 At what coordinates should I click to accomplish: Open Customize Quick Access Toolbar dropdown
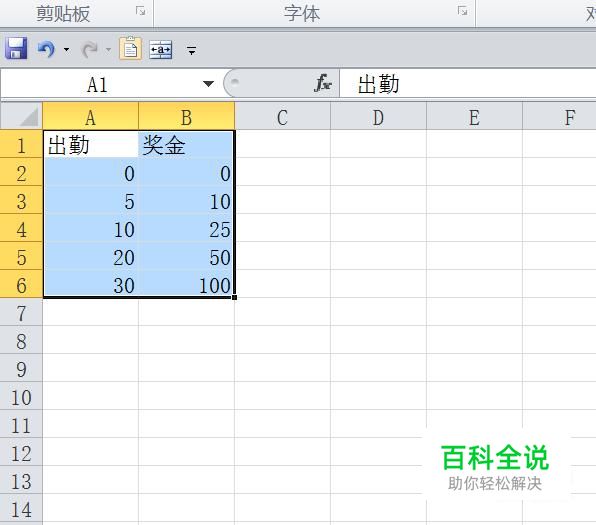[192, 50]
